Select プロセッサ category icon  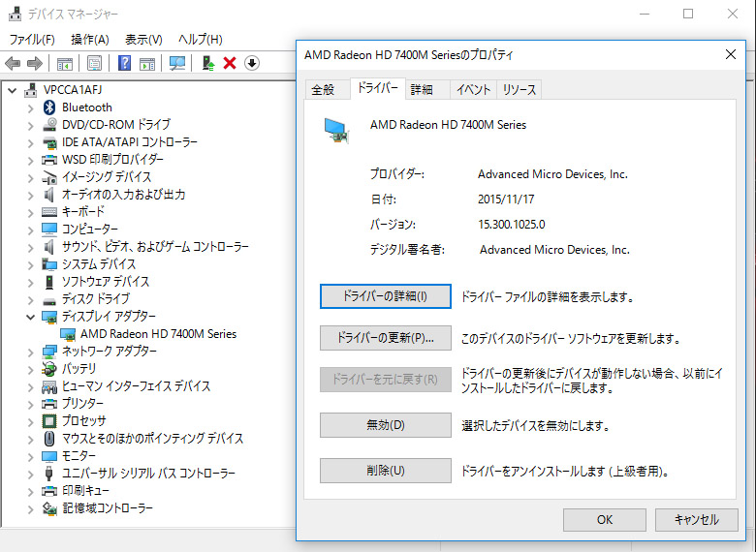(x=49, y=421)
